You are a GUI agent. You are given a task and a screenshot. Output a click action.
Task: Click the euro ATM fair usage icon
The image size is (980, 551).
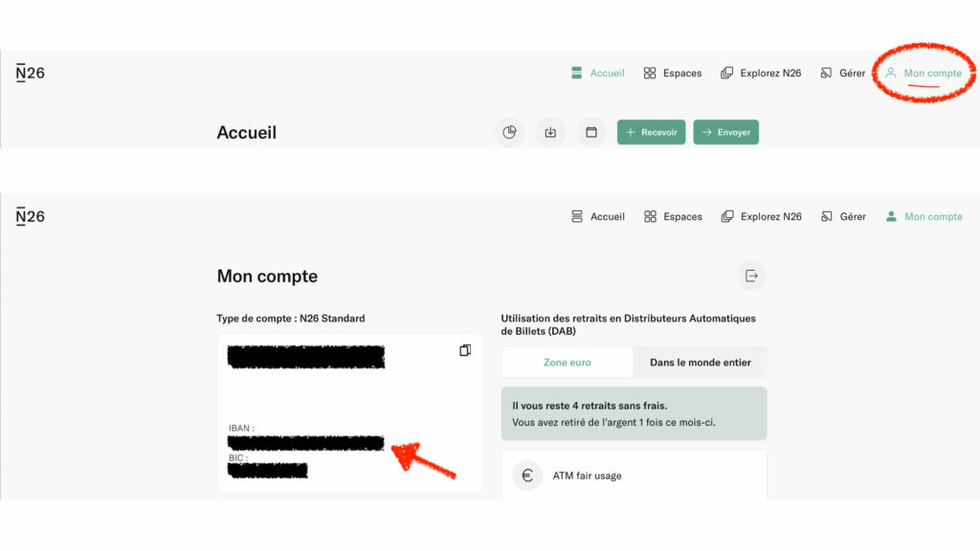526,475
